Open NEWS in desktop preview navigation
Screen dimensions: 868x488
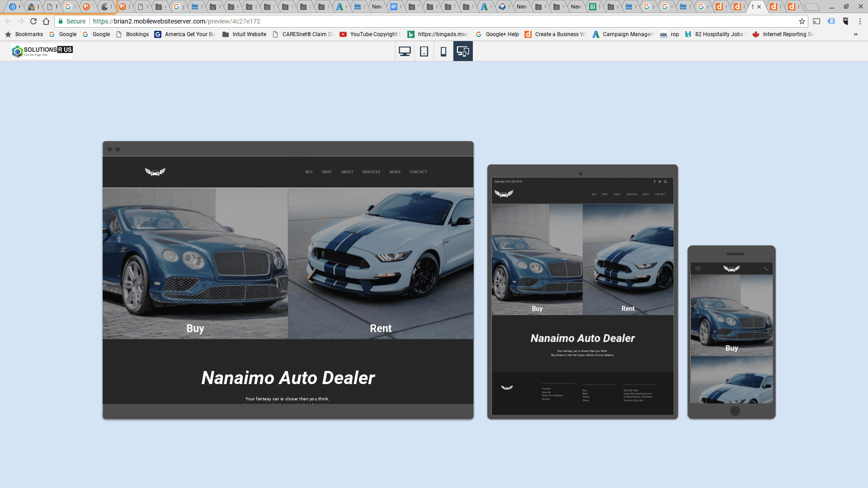tap(395, 172)
